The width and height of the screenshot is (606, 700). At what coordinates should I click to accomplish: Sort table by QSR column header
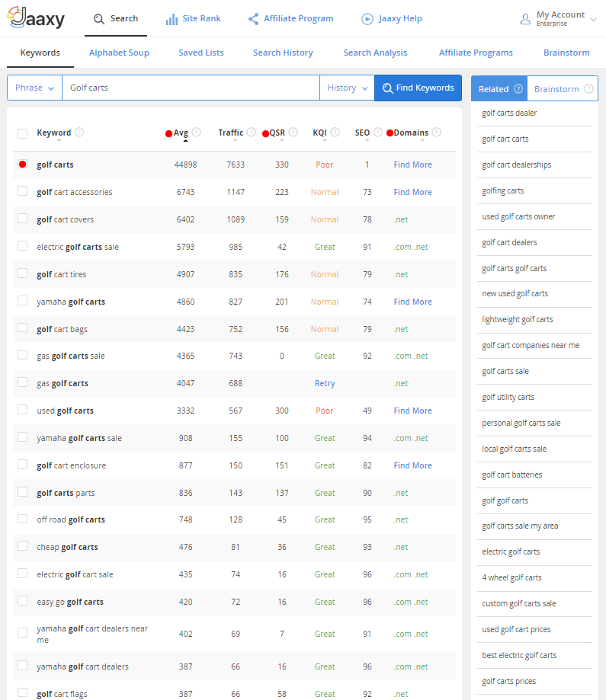tap(277, 133)
